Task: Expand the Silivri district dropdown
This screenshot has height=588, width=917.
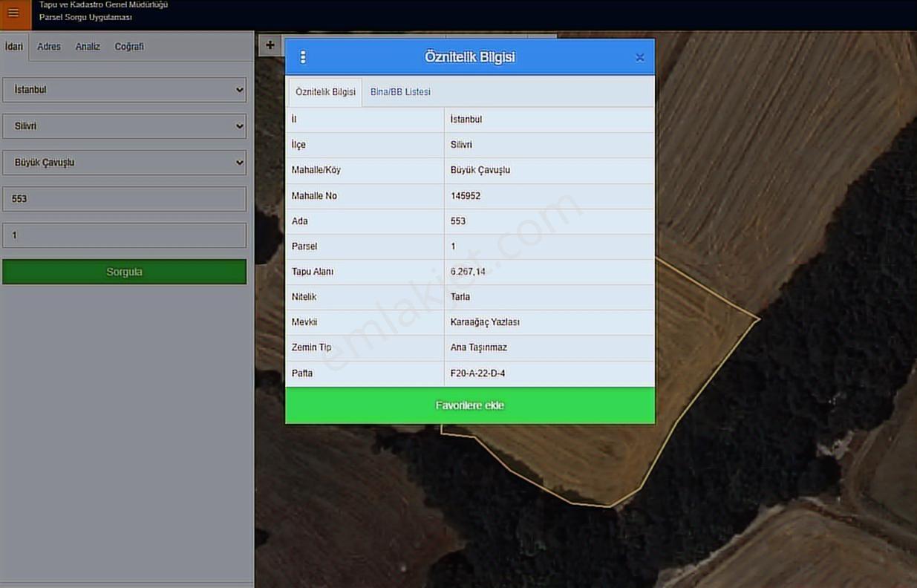Action: pyautogui.click(x=124, y=126)
